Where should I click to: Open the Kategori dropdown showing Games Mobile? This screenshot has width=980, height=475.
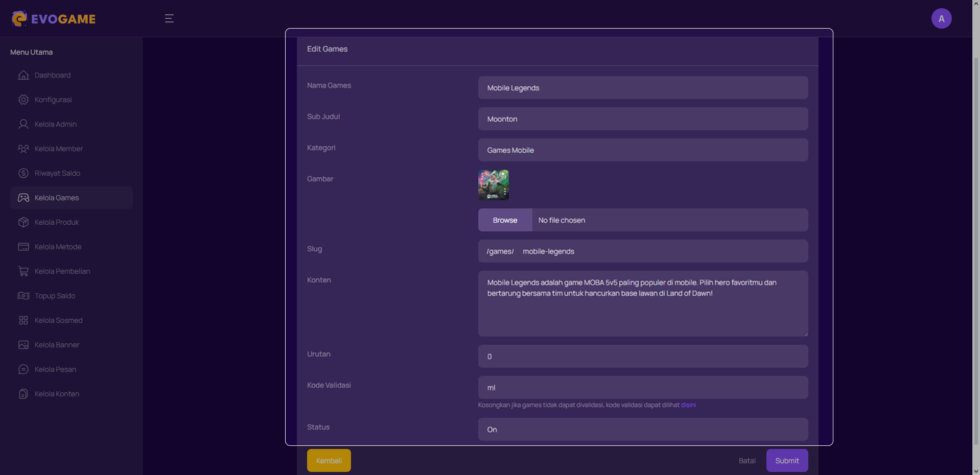point(643,150)
